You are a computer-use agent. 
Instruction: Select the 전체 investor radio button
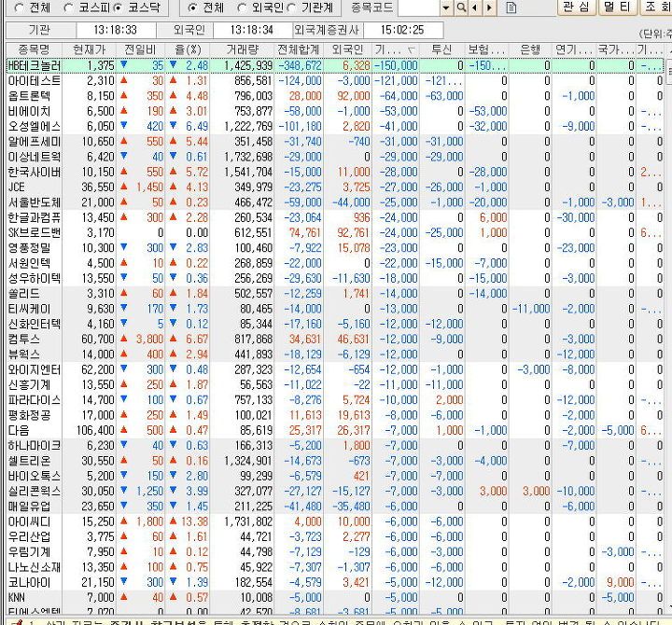tap(192, 7)
